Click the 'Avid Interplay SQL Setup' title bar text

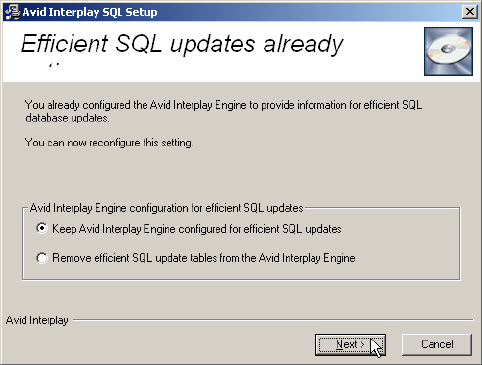(90, 12)
